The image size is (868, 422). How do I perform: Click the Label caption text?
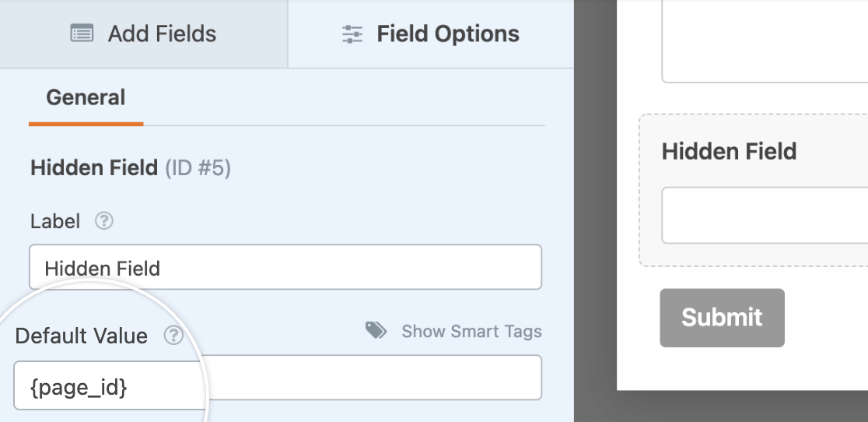point(55,221)
